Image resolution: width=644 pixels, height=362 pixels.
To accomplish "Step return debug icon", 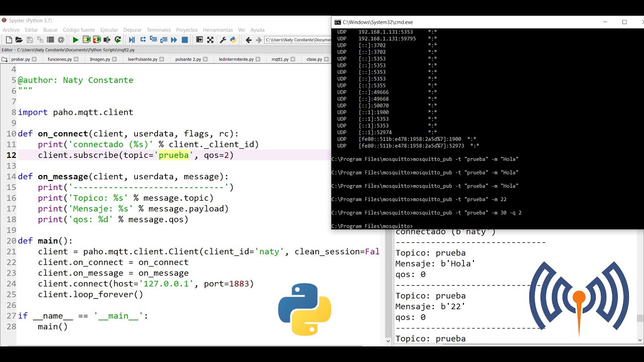I will tap(164, 40).
